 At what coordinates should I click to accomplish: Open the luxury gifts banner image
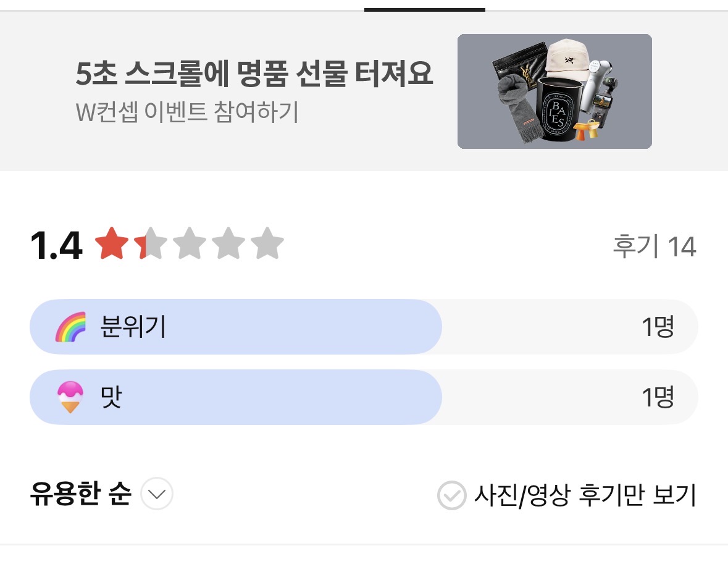(554, 91)
